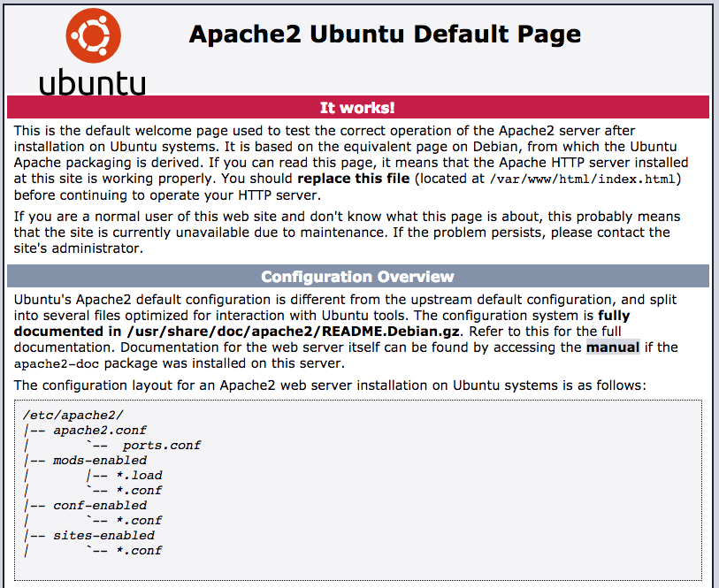Click the '/usr/share/doc/apache2/README.Debian.gz' text
Image resolution: width=719 pixels, height=588 pixels.
pos(294,332)
